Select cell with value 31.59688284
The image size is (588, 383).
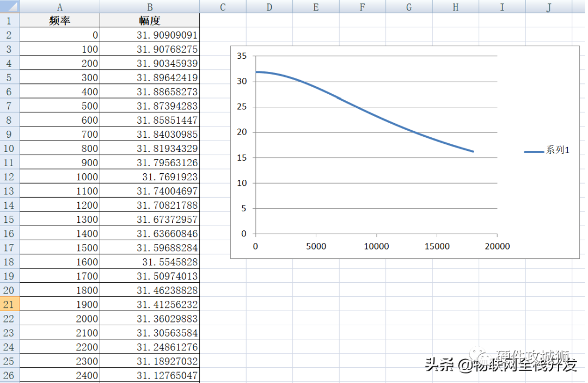150,247
